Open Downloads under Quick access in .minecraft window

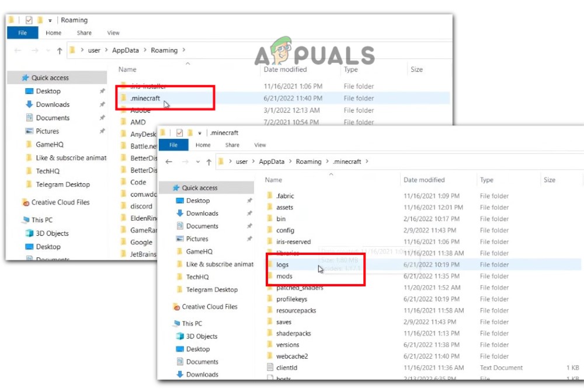click(202, 213)
